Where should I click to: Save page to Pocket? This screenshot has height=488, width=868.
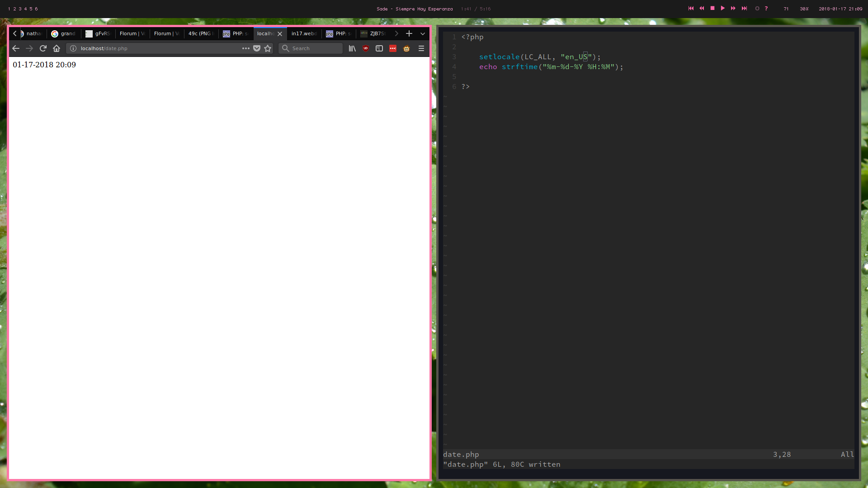coord(257,48)
